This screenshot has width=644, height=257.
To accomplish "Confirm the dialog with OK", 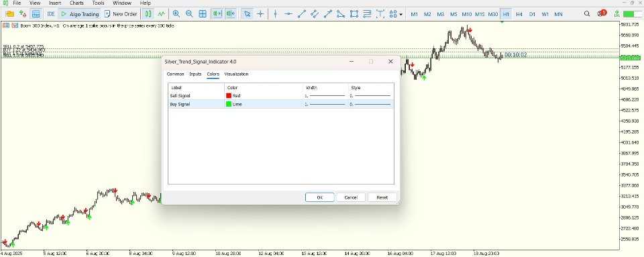I will point(319,197).
